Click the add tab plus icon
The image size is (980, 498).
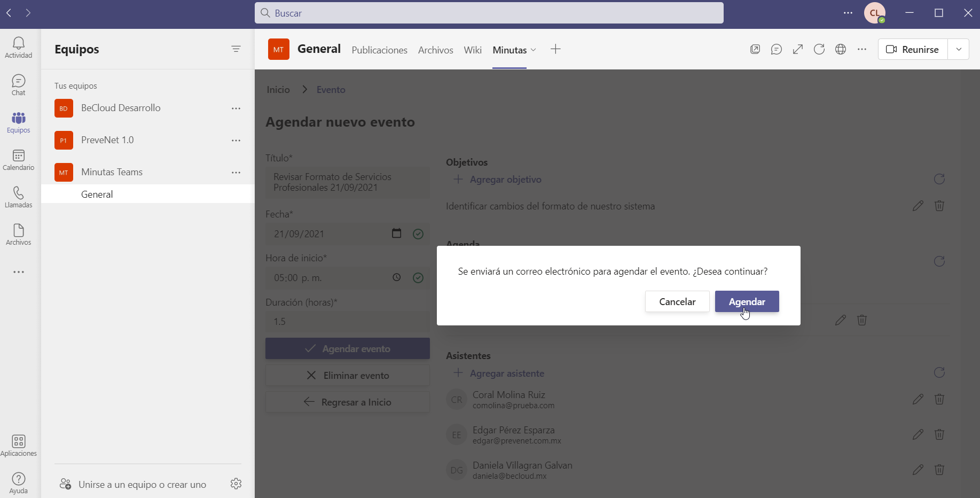click(x=555, y=49)
